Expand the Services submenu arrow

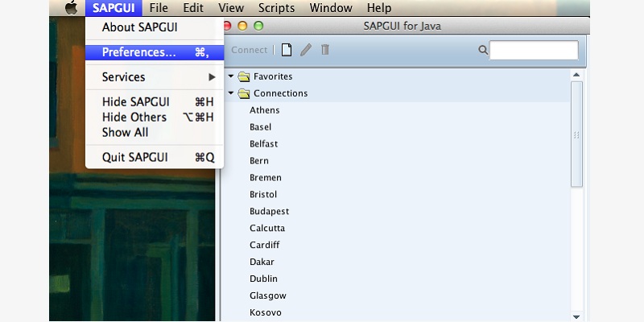click(x=212, y=77)
